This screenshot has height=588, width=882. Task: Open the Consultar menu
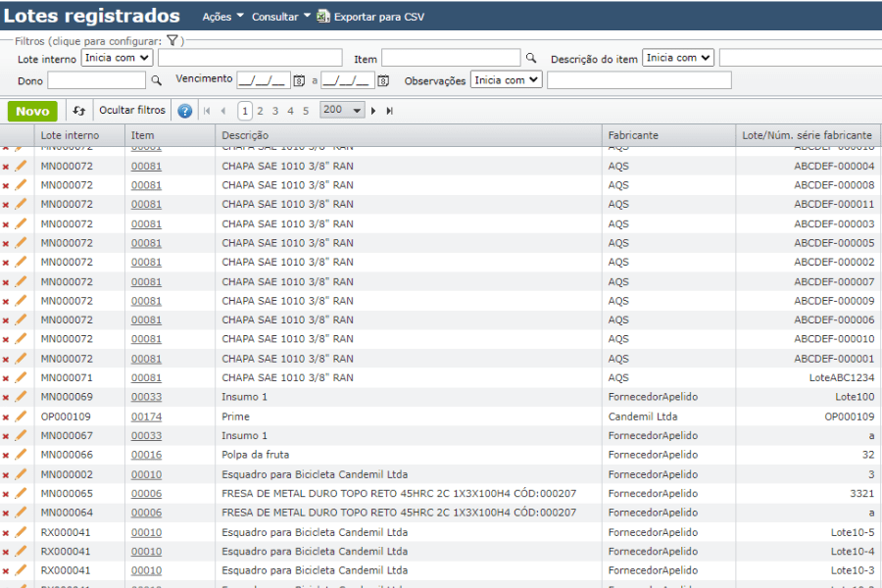coord(277,16)
